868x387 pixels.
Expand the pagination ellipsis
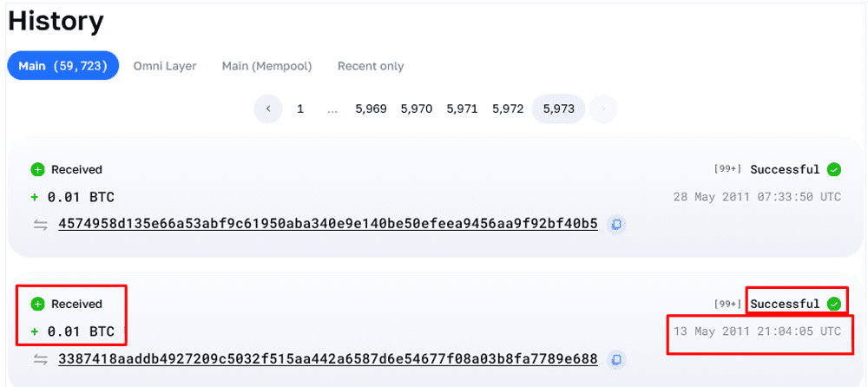(332, 109)
